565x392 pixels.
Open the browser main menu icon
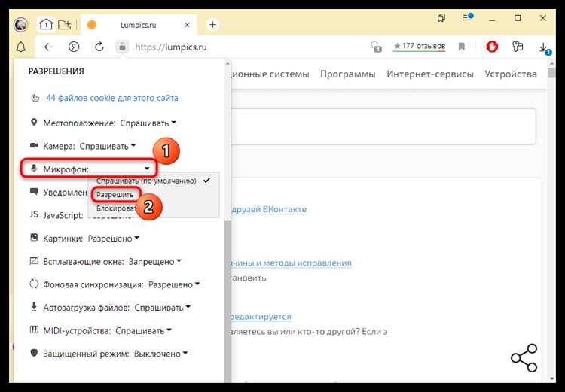click(x=468, y=17)
